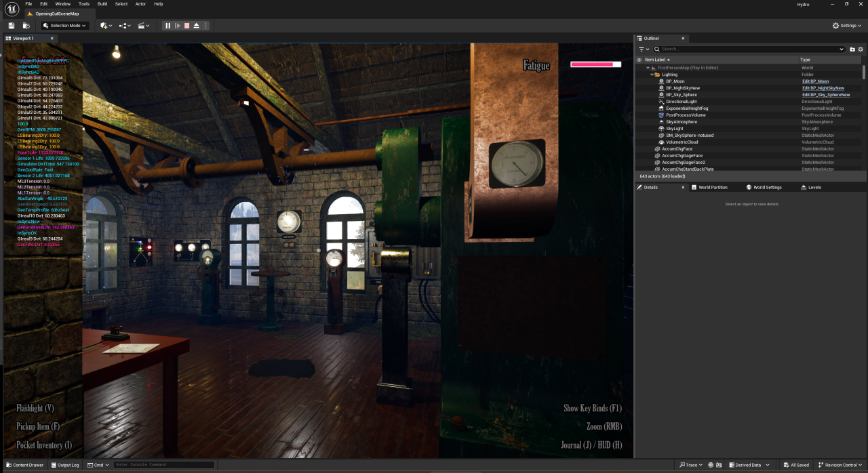Image resolution: width=868 pixels, height=473 pixels.
Task: Open the Select menu
Action: coord(121,4)
